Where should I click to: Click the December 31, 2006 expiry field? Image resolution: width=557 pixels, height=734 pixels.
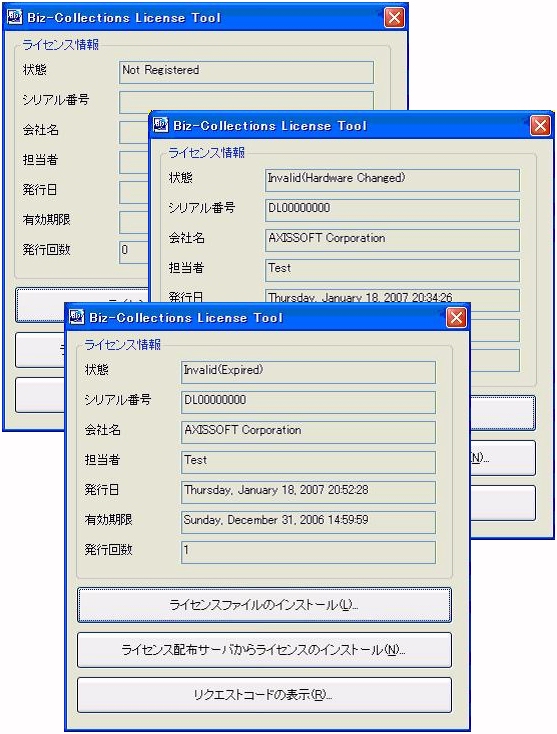tap(308, 522)
